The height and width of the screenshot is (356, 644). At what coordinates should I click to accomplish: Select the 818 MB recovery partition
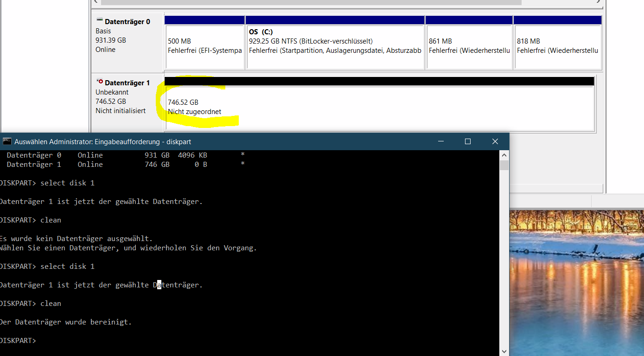[x=557, y=43]
